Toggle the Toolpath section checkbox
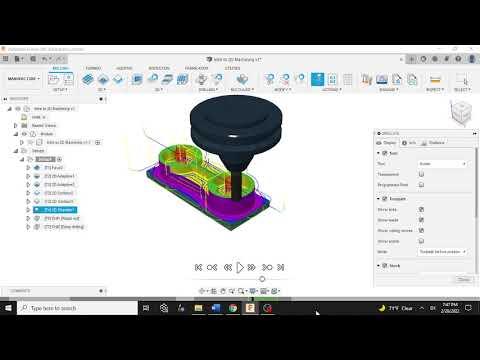This screenshot has width=480, height=360. point(385,199)
